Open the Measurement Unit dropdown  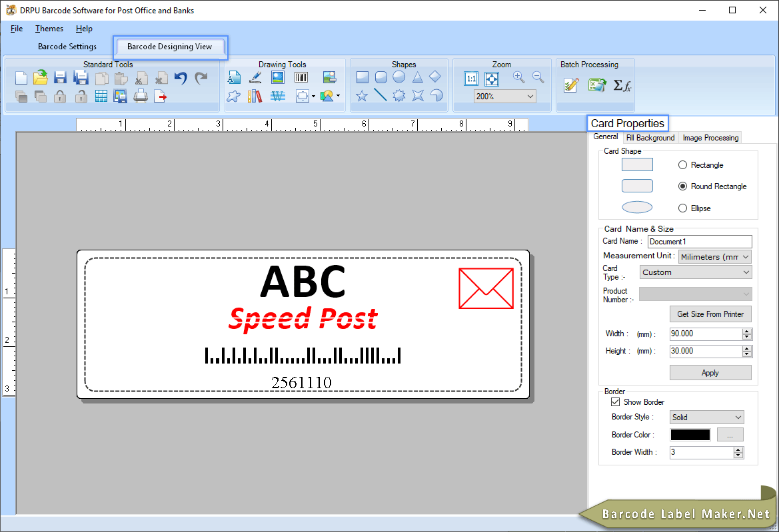pyautogui.click(x=715, y=256)
